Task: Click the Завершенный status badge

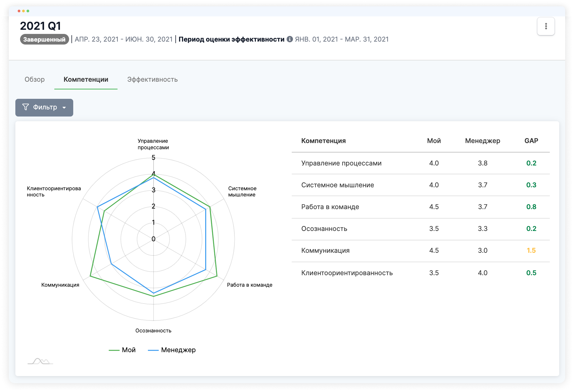Action: click(45, 39)
